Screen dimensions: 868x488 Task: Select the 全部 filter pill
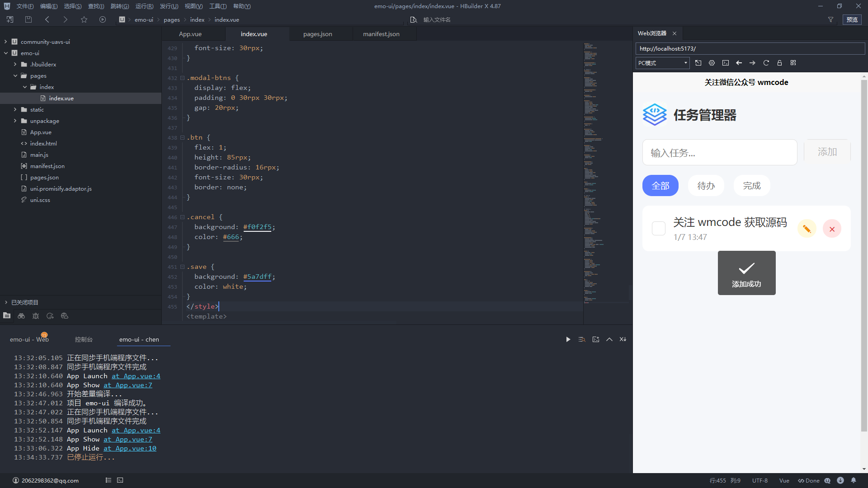click(660, 186)
